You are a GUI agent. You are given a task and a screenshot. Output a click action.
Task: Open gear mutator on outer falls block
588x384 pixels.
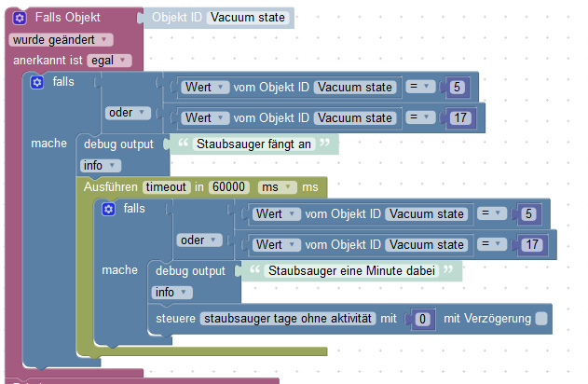[36, 82]
